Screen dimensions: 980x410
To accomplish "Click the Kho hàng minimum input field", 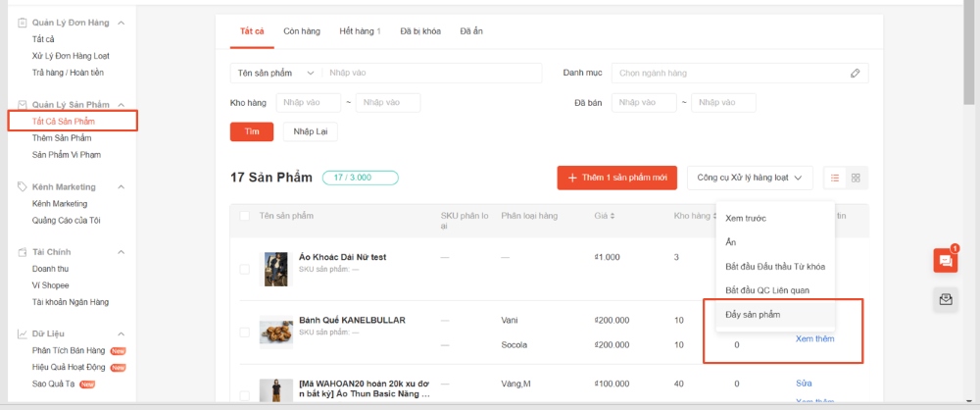I will 308,103.
